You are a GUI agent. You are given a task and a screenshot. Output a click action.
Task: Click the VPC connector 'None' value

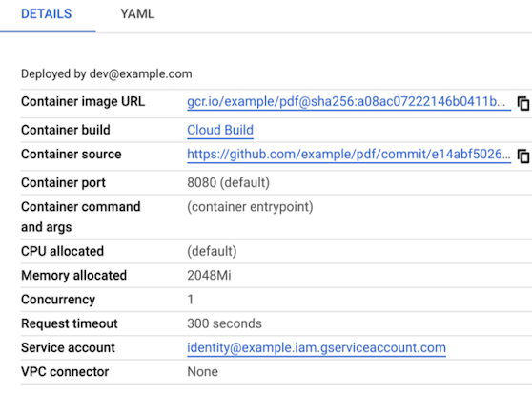pos(202,372)
